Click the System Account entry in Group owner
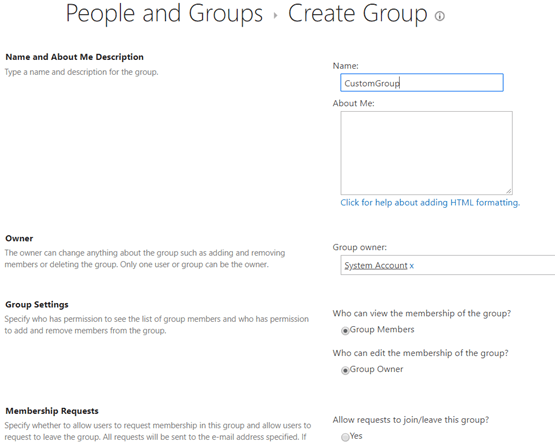 (376, 265)
